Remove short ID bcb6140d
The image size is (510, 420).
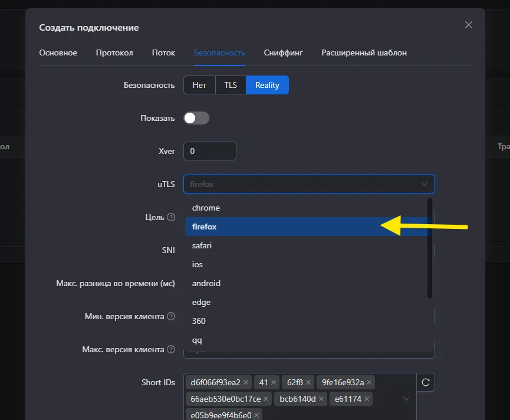tap(321, 399)
